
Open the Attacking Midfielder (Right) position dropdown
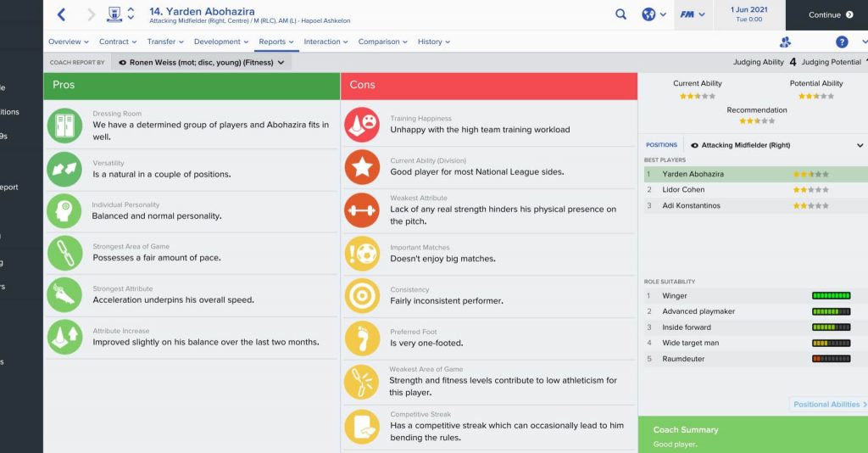pos(776,145)
